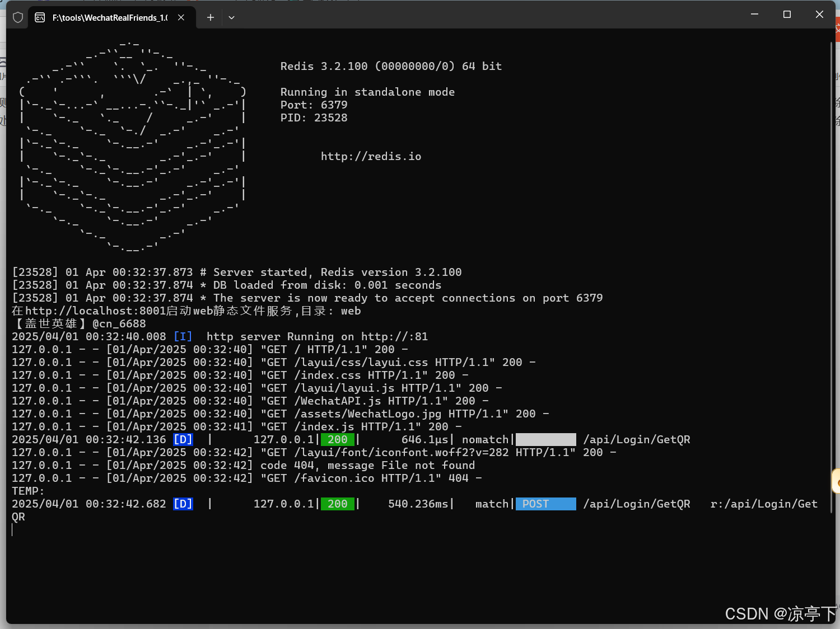The image size is (840, 629).
Task: Click the 'GET / HTTP/1.1' 200 log line
Action: point(210,349)
